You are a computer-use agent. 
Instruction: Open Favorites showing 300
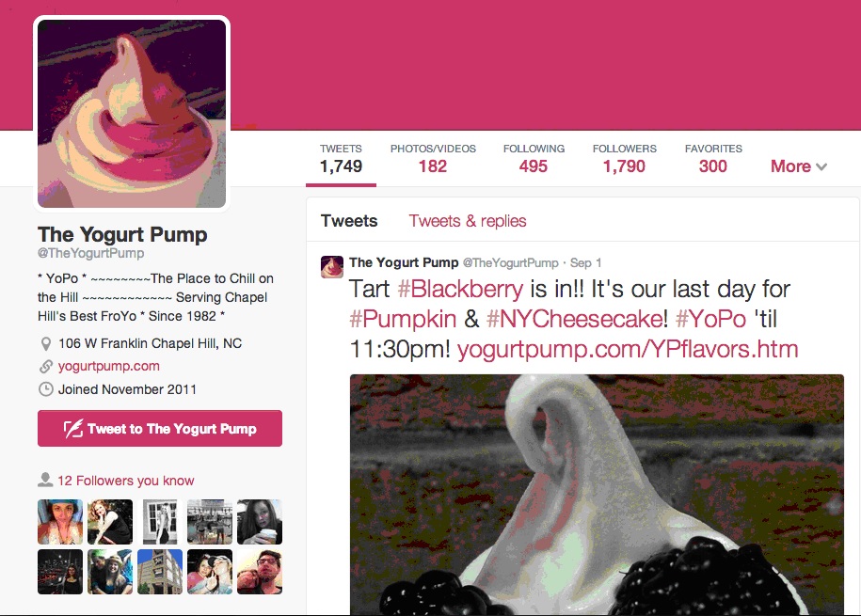(x=713, y=160)
